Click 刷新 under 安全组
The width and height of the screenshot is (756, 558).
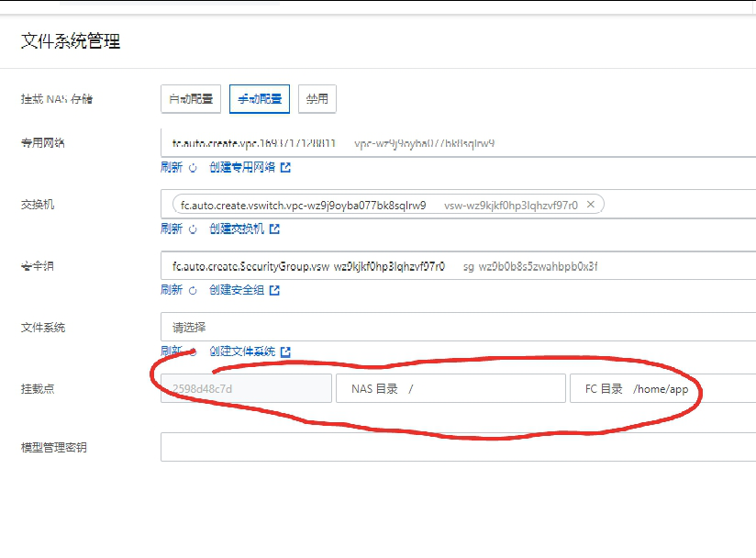[172, 290]
